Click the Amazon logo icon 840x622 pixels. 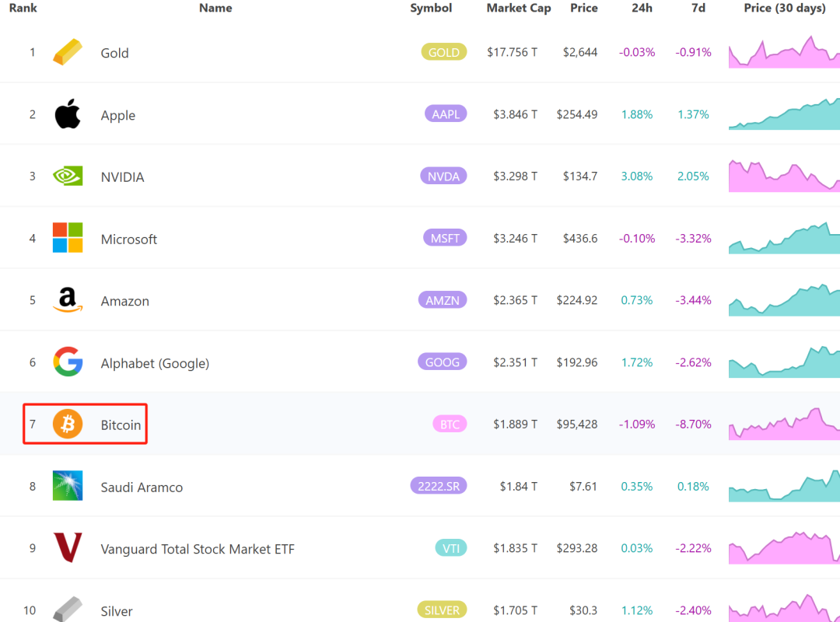coord(68,300)
